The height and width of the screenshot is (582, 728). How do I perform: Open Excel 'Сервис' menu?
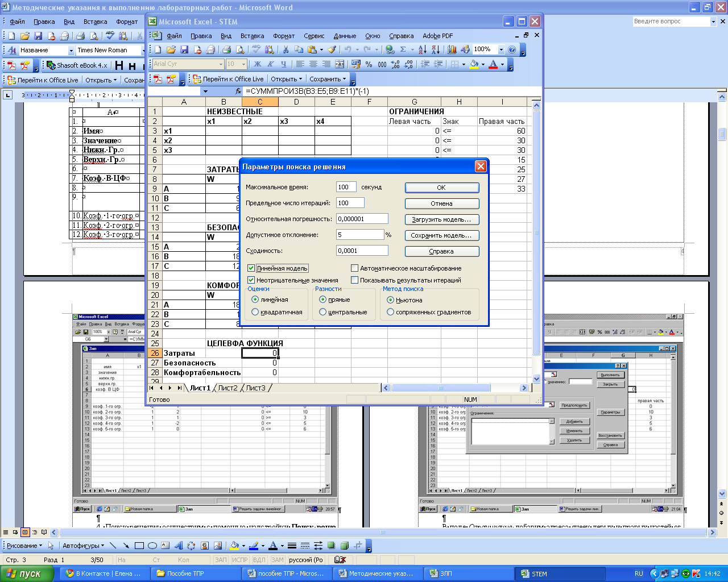coord(314,36)
